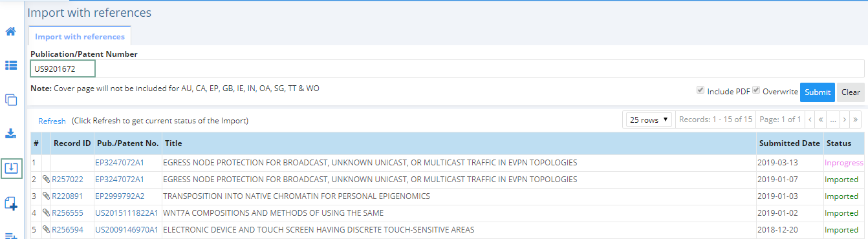868x239 pixels.
Task: Open the copy/duplicate records sidebar icon
Action: (x=10, y=99)
